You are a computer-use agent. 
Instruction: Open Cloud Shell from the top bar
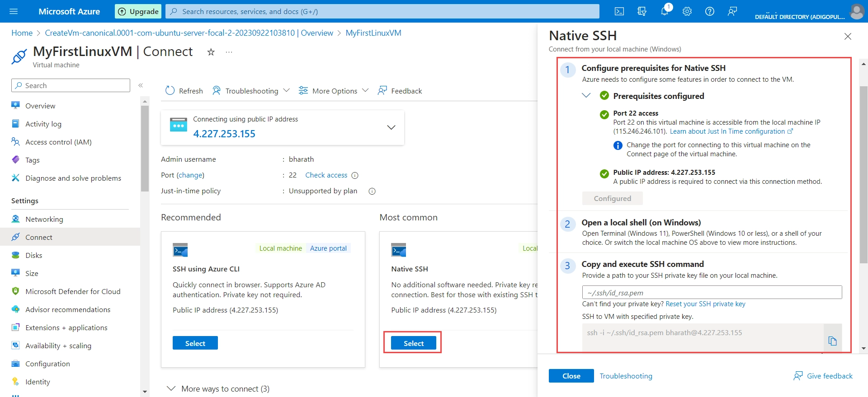point(619,11)
